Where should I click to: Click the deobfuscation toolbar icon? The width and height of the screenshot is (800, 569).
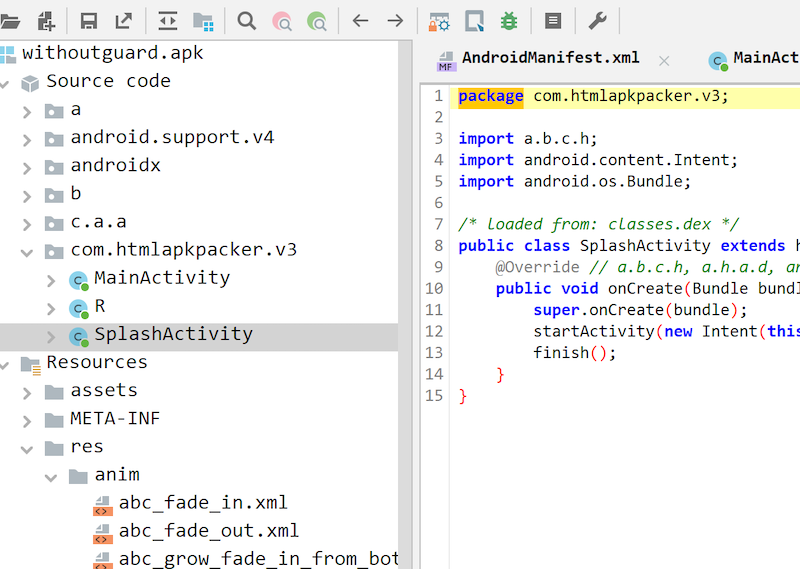(439, 20)
